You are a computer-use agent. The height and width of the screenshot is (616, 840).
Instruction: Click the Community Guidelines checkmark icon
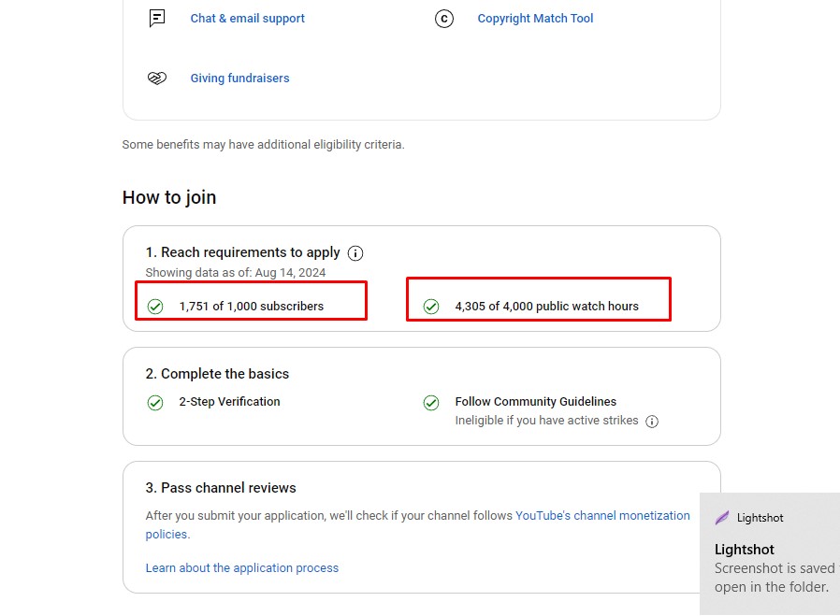tap(431, 403)
